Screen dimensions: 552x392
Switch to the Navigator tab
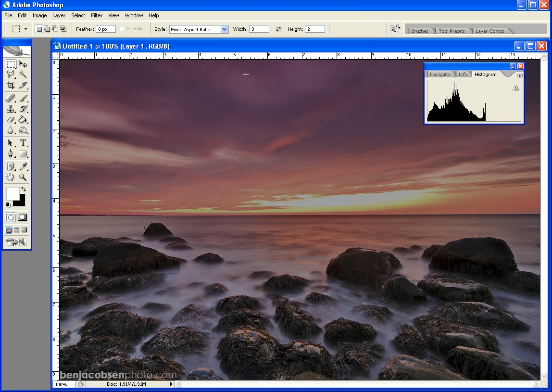point(440,75)
